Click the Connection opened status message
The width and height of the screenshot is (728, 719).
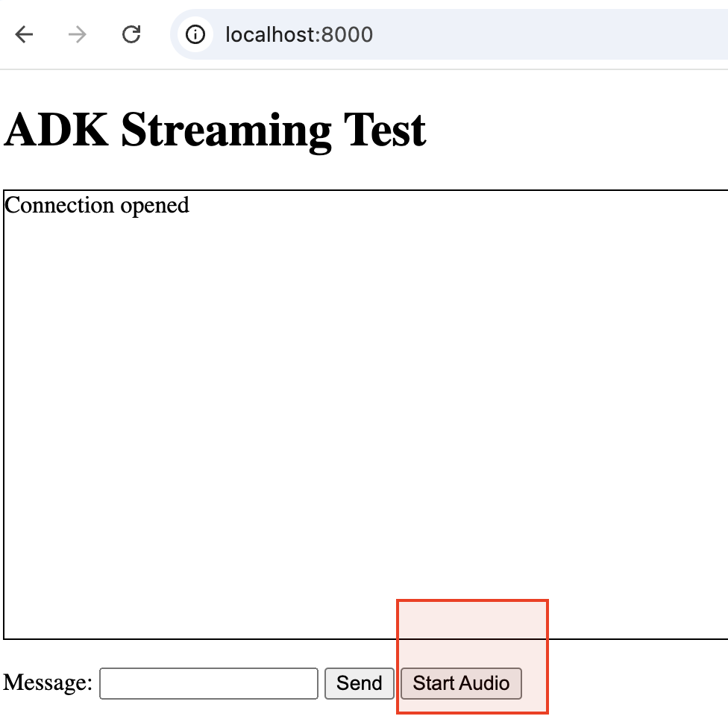pyautogui.click(x=97, y=205)
